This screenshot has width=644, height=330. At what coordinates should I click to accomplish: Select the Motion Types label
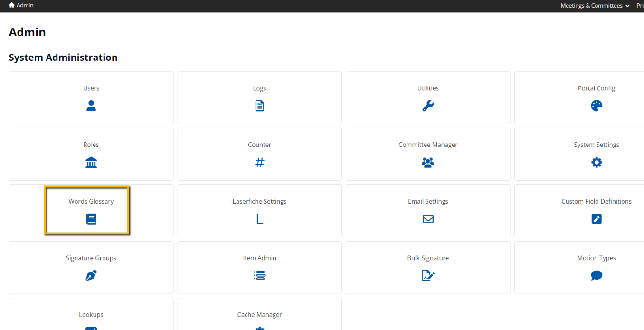tap(597, 258)
